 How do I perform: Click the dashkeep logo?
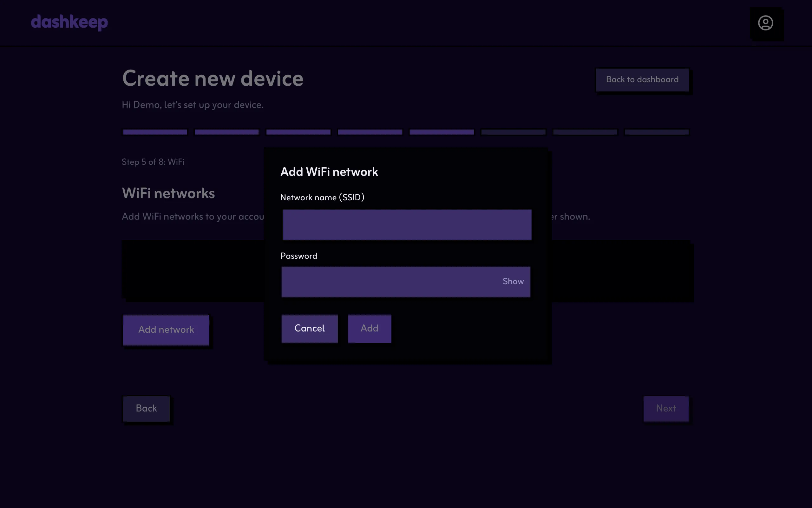69,22
